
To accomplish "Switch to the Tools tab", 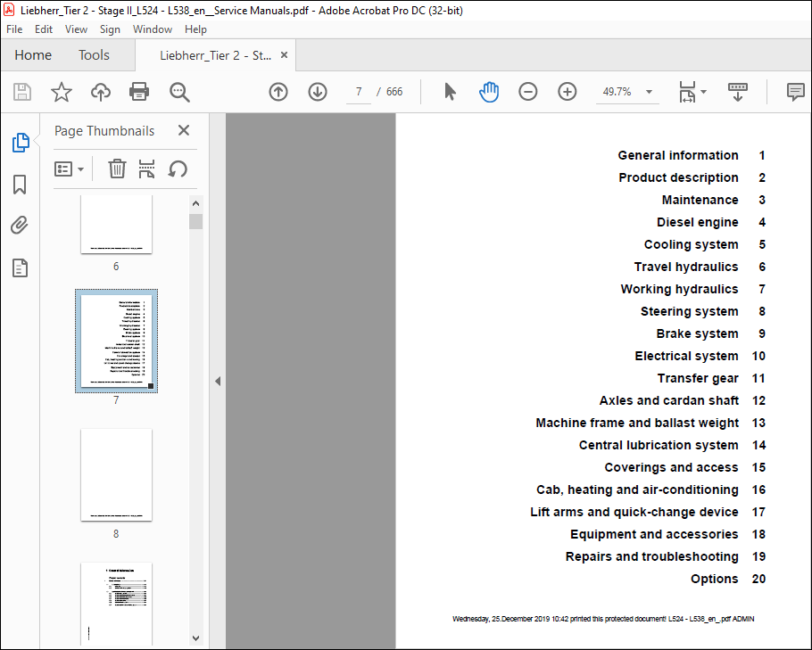I will click(94, 55).
